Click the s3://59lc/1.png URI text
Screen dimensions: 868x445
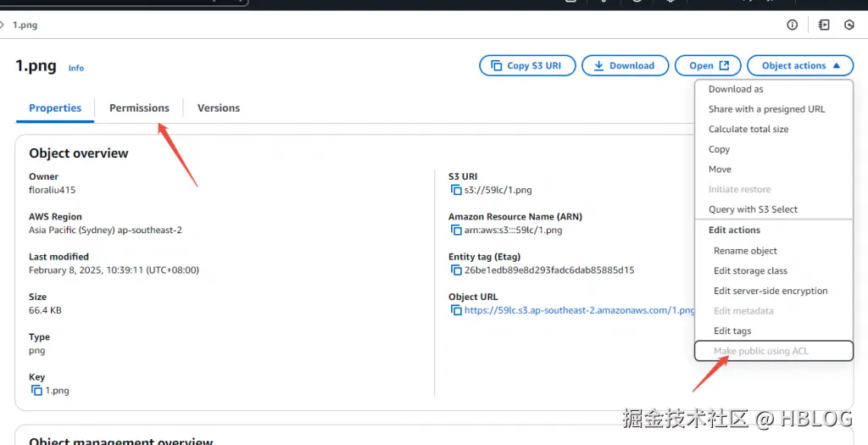(x=498, y=191)
